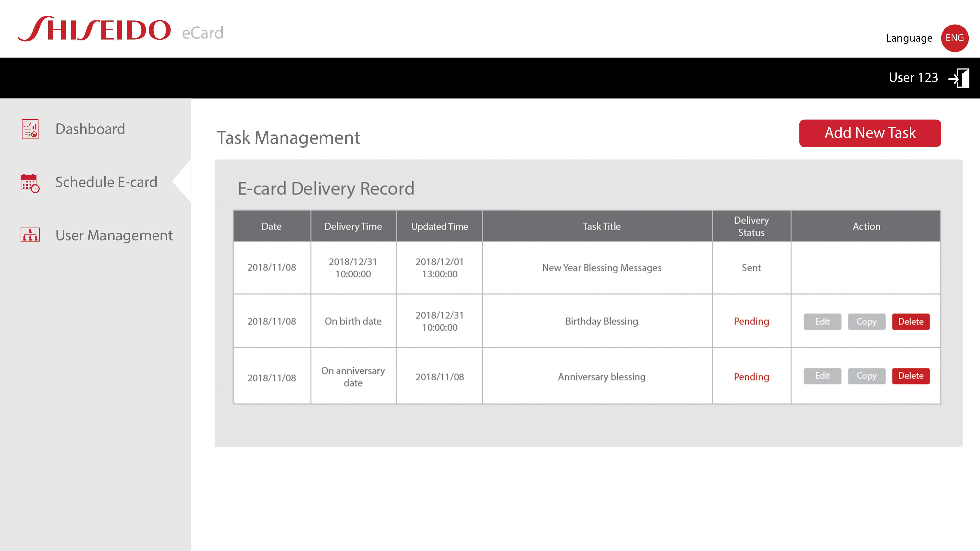The height and width of the screenshot is (551, 980).
Task: Click the Task Title column header
Action: [601, 226]
